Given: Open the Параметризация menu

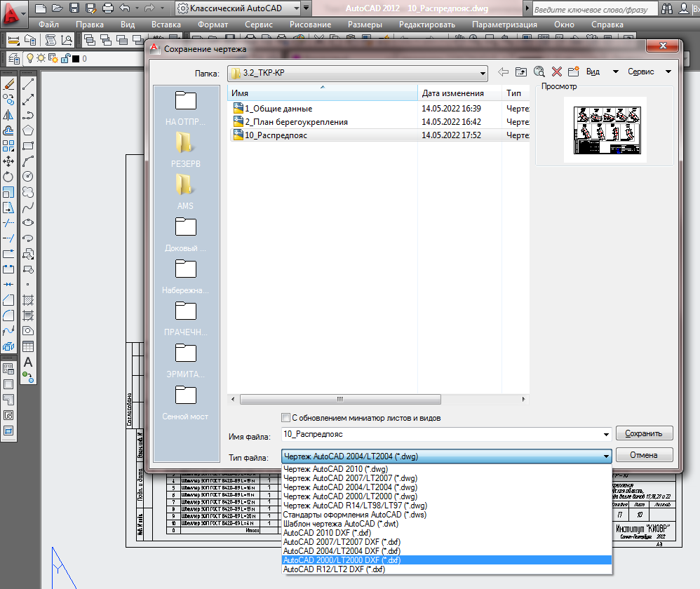Looking at the screenshot, I should point(504,25).
